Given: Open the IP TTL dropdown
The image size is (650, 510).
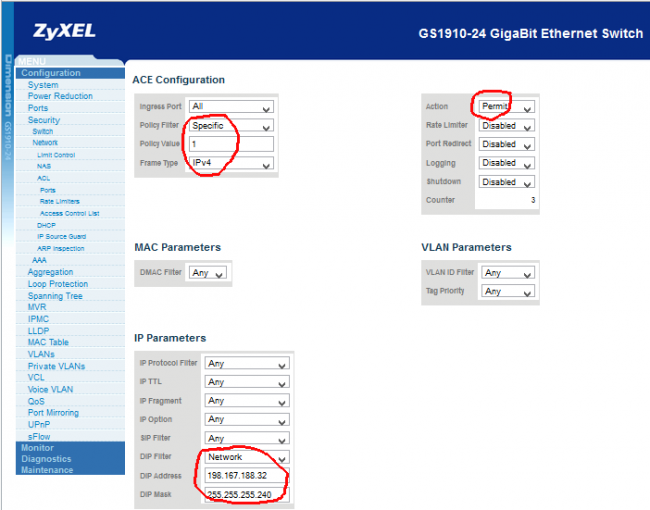Looking at the screenshot, I should coord(247,382).
